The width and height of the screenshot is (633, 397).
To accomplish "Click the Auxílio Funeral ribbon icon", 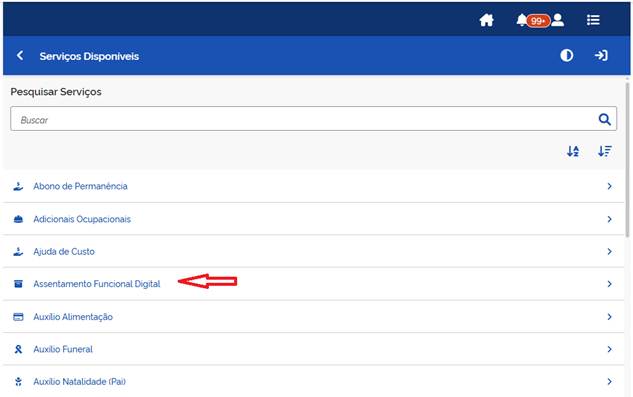I will coord(18,349).
